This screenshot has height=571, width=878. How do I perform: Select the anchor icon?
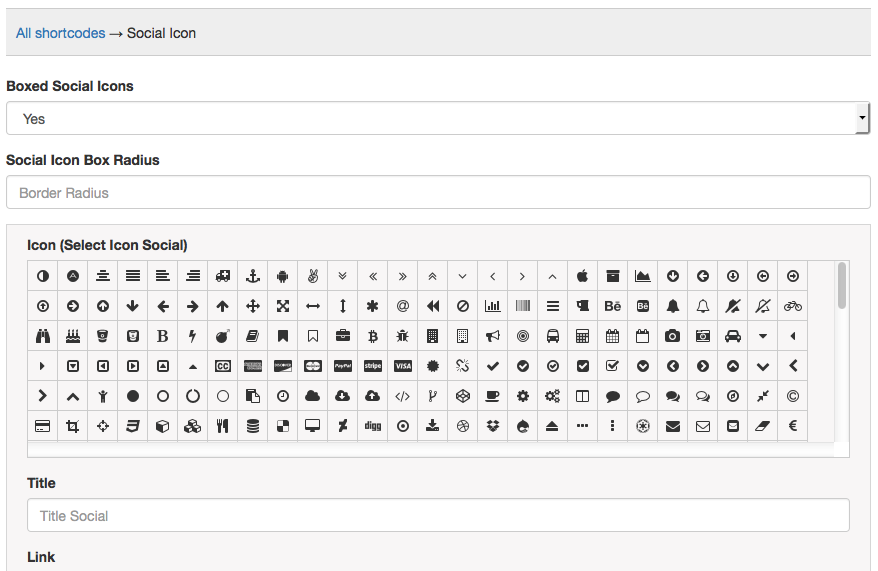click(253, 276)
